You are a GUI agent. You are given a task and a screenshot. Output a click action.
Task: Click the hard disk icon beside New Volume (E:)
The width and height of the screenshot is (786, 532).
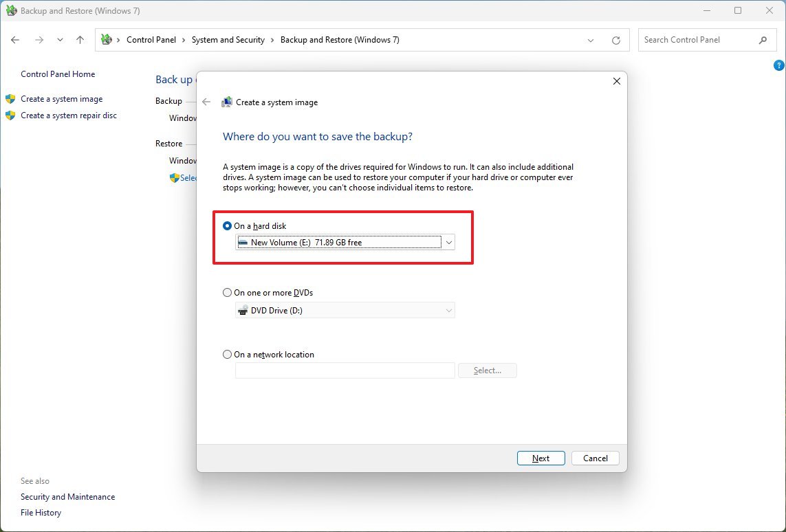click(243, 242)
